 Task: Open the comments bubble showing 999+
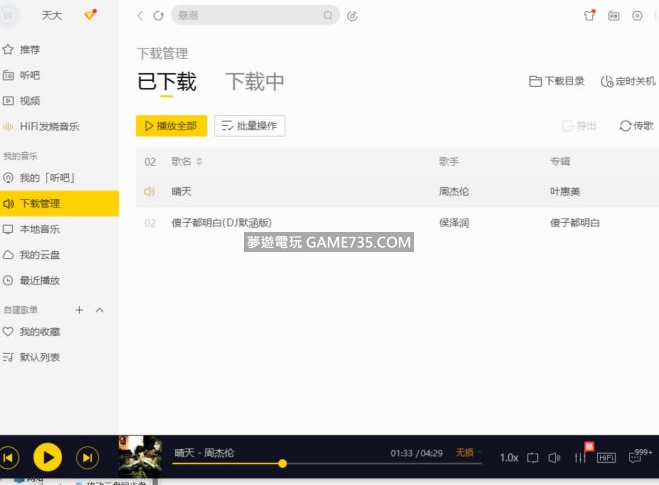[638, 456]
